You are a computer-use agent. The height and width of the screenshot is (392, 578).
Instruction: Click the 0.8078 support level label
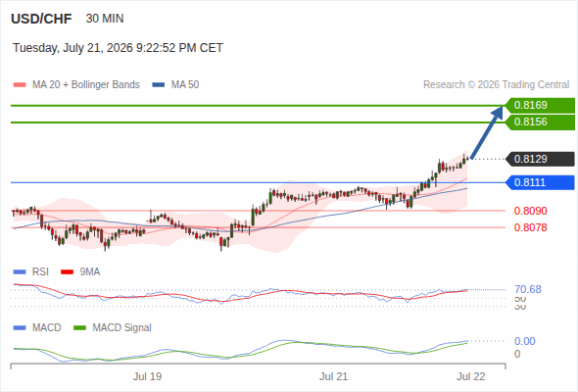(530, 227)
